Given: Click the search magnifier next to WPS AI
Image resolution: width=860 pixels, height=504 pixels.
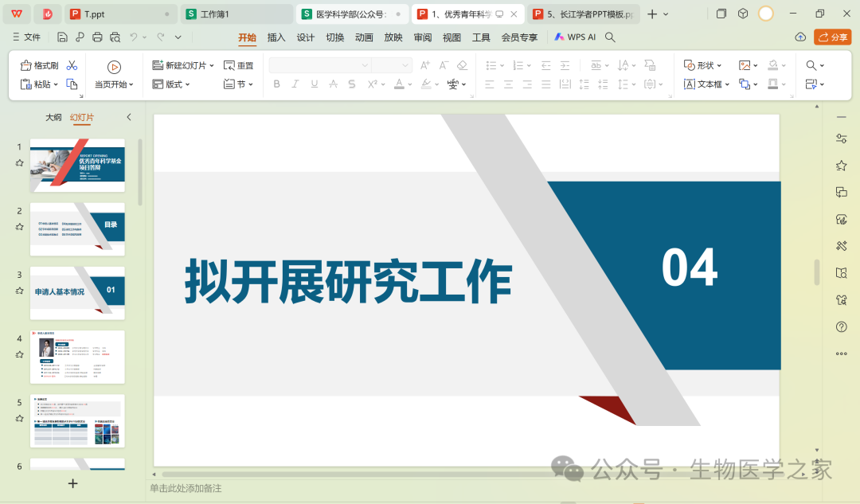Looking at the screenshot, I should 610,37.
